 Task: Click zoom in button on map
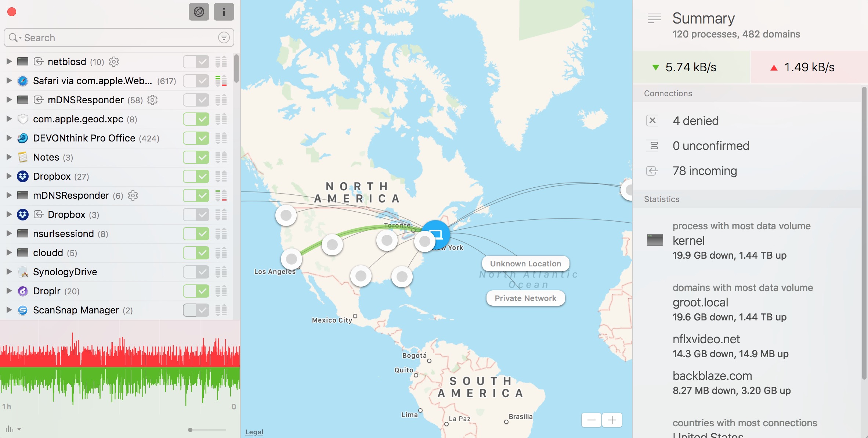612,420
